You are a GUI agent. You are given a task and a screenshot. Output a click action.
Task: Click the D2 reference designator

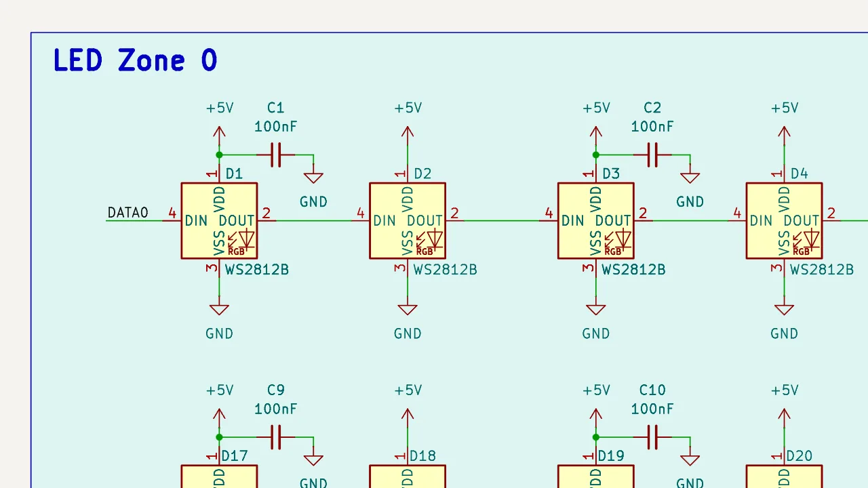[x=422, y=174]
